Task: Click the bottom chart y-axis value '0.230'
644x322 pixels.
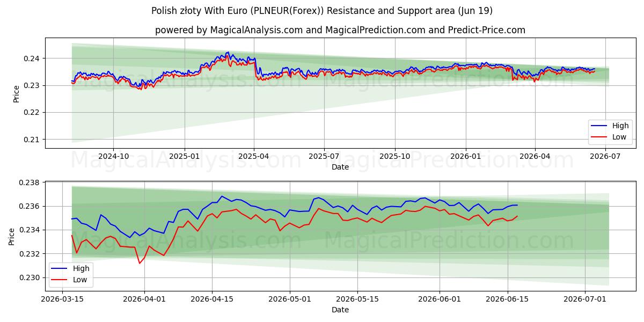Action: [30, 277]
